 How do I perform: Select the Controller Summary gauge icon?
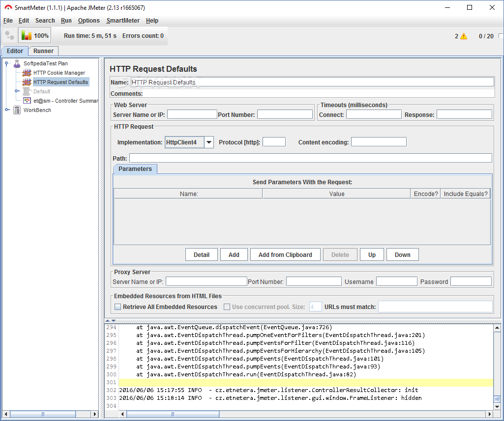27,101
